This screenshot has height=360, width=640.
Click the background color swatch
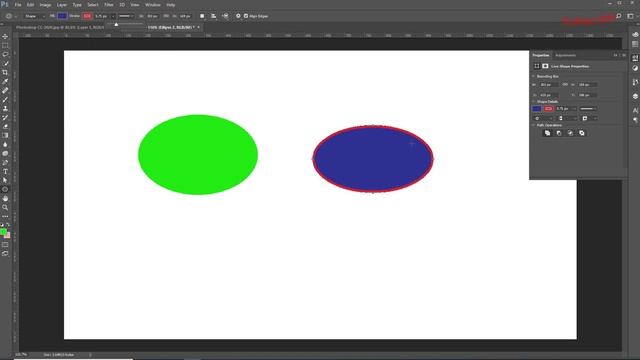(8, 236)
